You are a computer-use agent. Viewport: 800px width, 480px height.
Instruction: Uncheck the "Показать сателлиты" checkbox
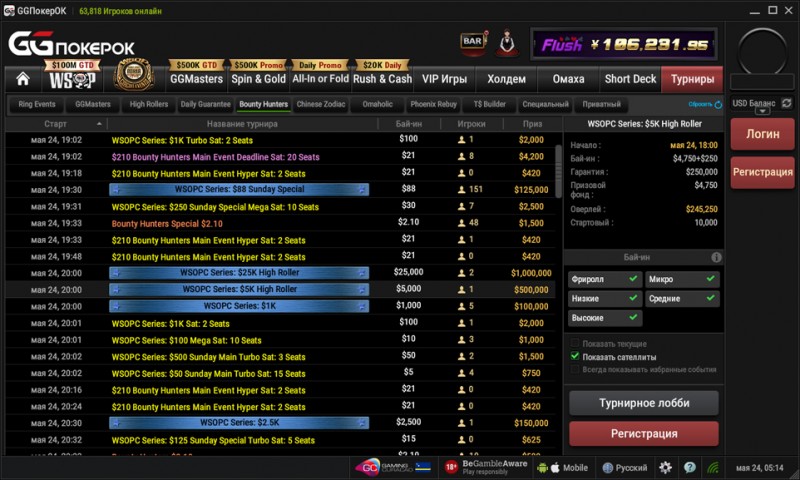click(575, 356)
